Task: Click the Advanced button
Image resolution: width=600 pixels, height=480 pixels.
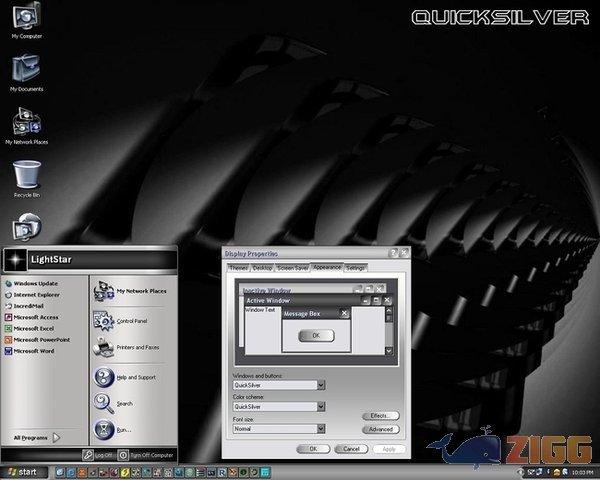Action: click(x=380, y=429)
